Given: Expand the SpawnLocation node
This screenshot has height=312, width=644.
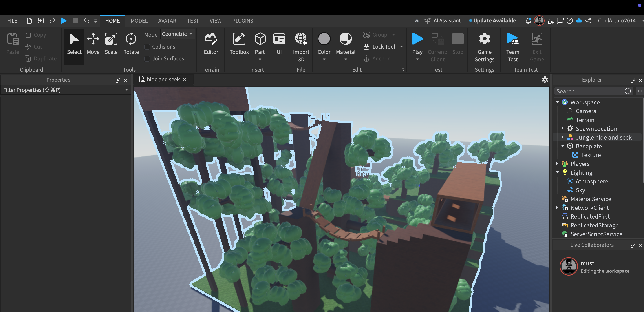Looking at the screenshot, I should (x=562, y=128).
